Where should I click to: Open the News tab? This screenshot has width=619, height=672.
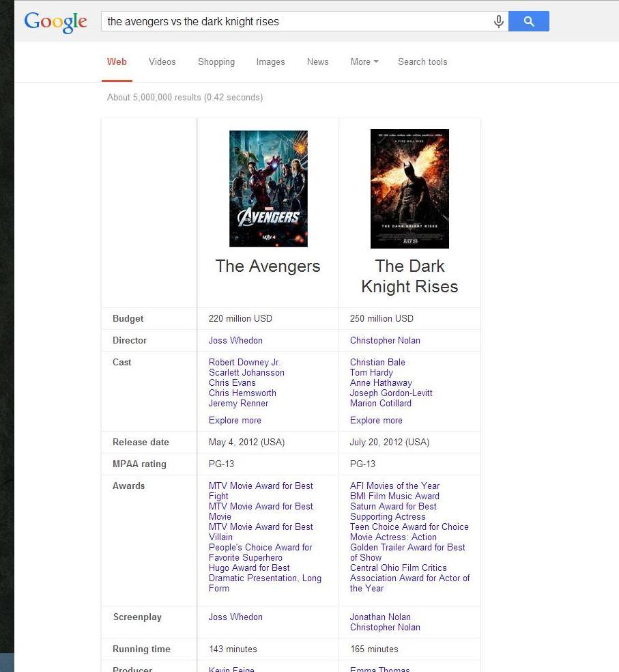click(318, 61)
